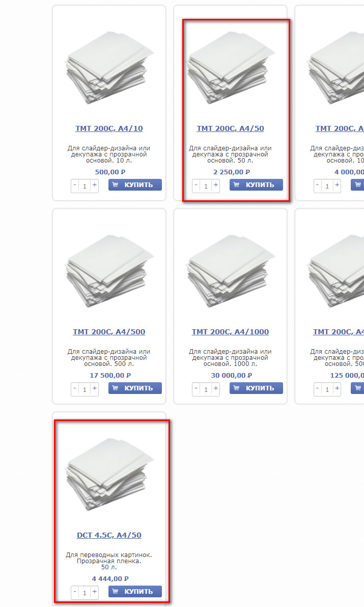The image size is (364, 607).
Task: Click quantity field of TMT 200C, A4/10
Action: click(85, 186)
